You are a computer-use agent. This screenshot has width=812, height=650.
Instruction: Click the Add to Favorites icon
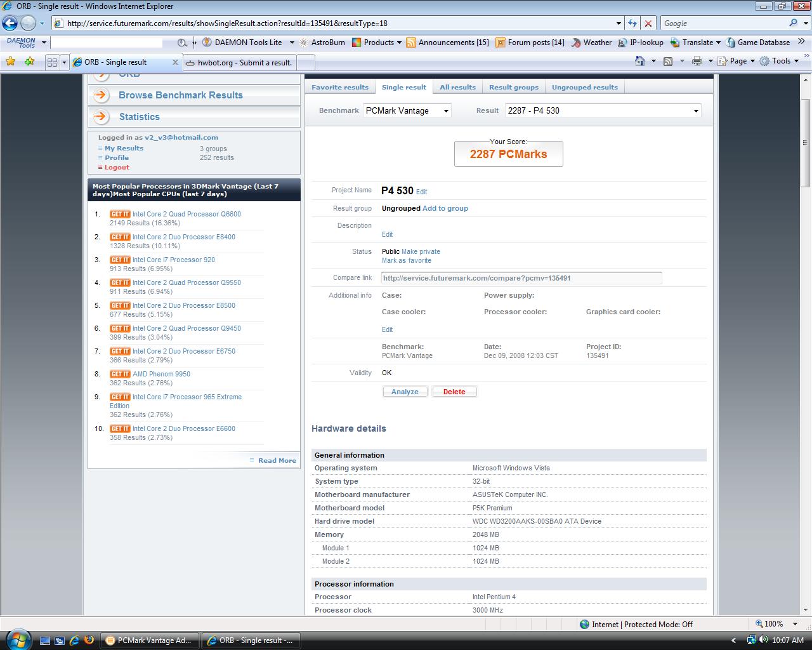tap(29, 62)
